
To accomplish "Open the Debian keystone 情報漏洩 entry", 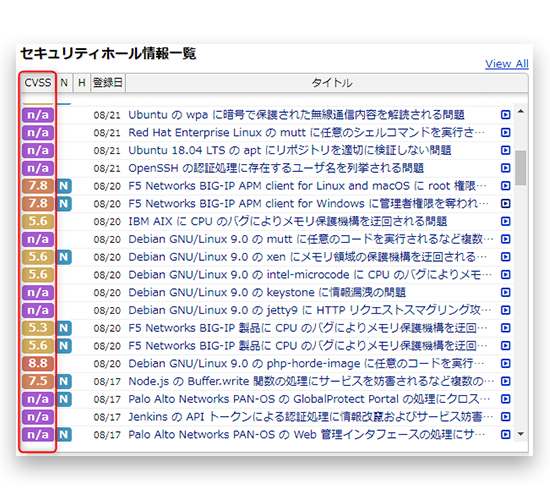I will (267, 292).
